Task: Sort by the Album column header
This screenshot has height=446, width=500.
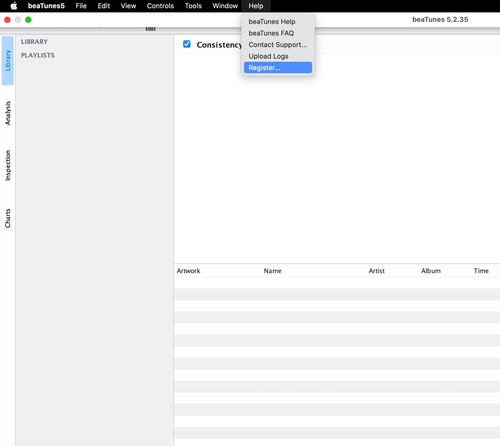Action: [431, 271]
